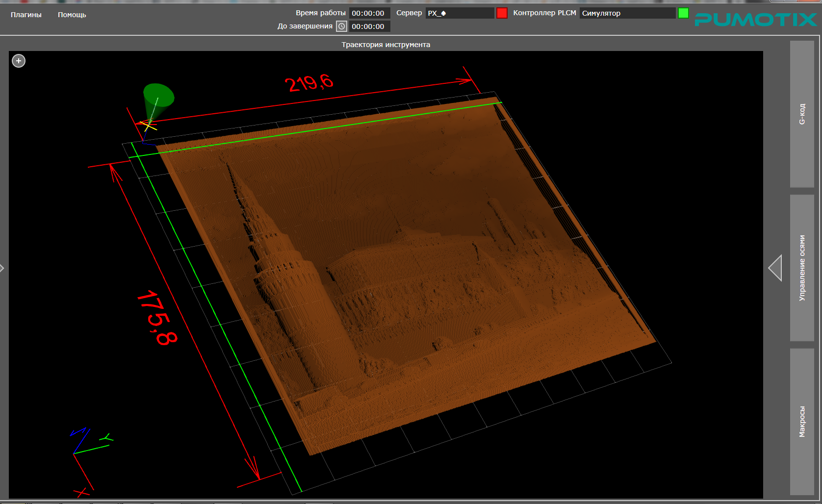Click the yellow cross origin marker
The image size is (822, 504).
coord(148,126)
